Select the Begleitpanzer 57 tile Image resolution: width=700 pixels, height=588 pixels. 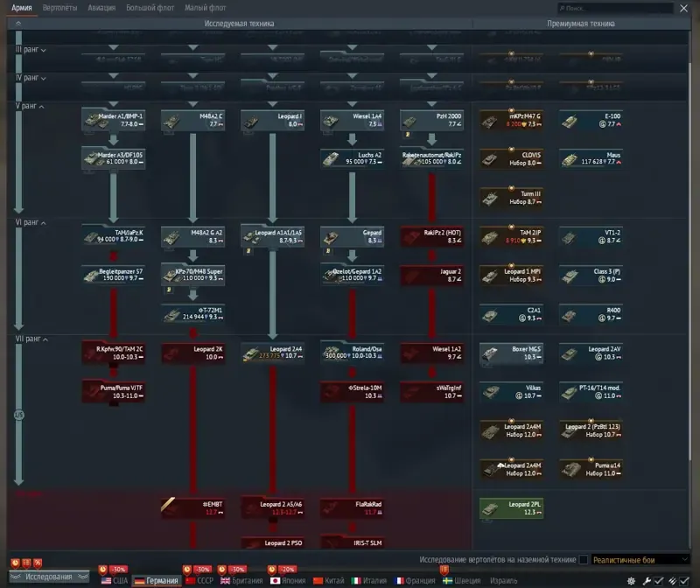pos(114,275)
